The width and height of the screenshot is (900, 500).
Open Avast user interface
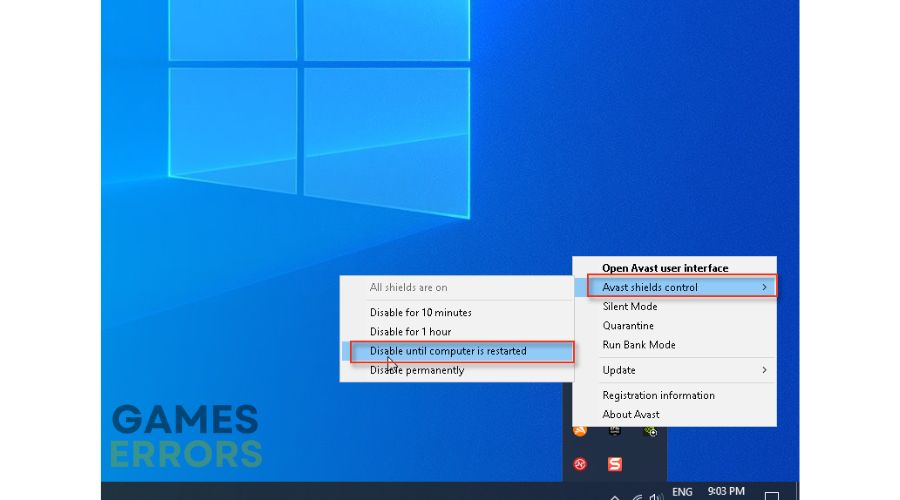click(675, 268)
